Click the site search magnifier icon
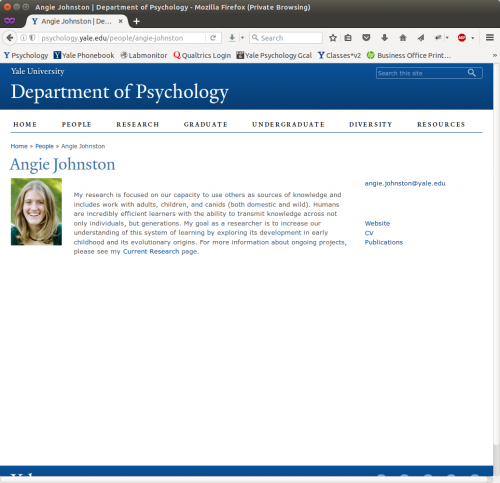500x483 pixels. click(471, 73)
